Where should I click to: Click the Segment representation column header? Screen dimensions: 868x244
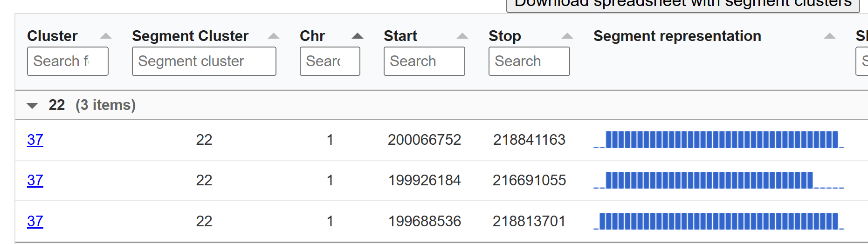[677, 36]
